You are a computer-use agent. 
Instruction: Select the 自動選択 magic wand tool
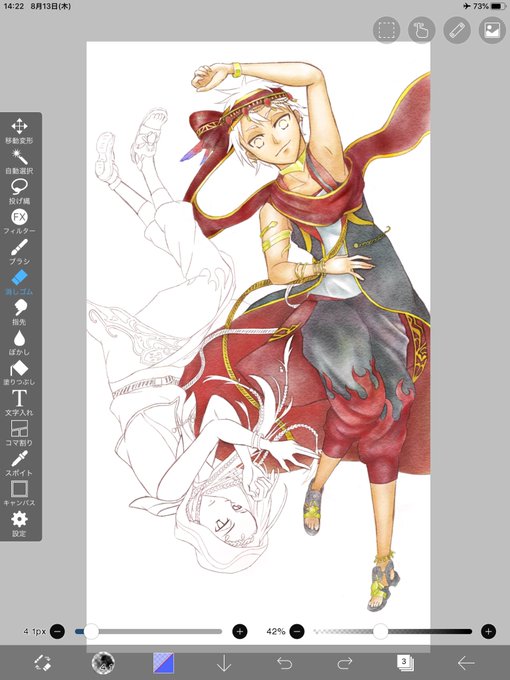tap(19, 161)
